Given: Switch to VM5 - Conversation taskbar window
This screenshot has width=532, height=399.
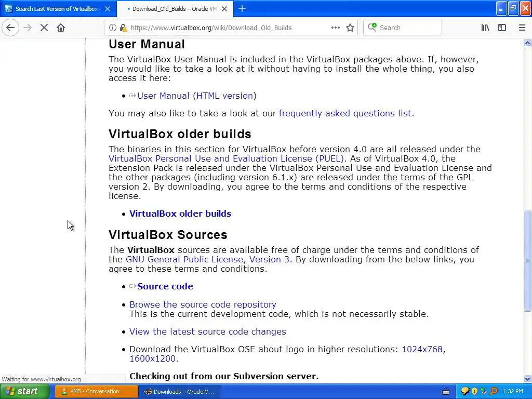Looking at the screenshot, I should point(96,392).
